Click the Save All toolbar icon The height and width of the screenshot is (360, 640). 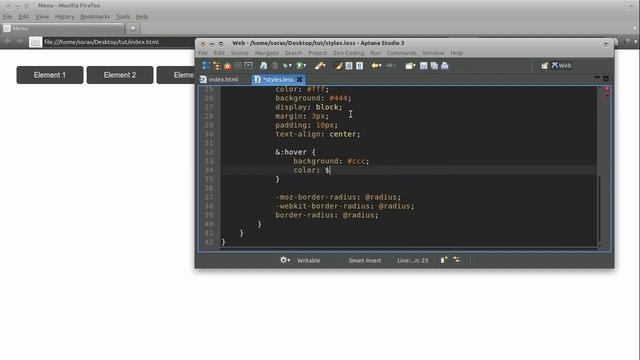(x=434, y=66)
